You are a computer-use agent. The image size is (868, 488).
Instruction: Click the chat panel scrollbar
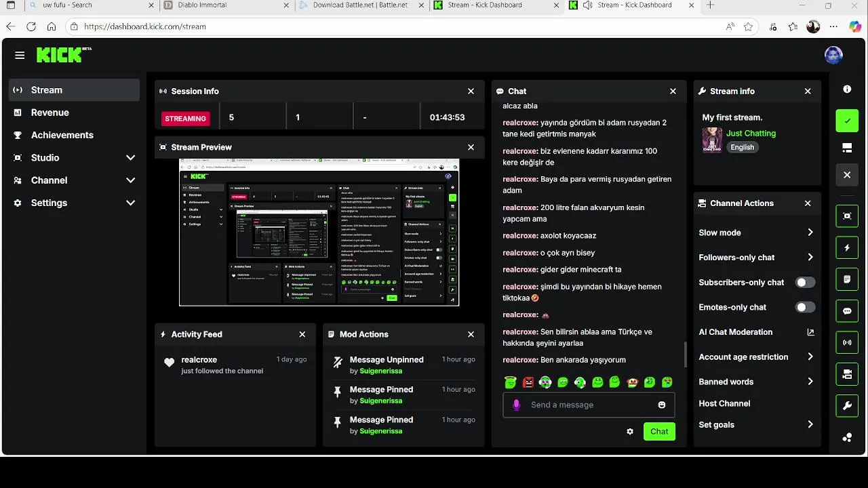[x=685, y=354]
